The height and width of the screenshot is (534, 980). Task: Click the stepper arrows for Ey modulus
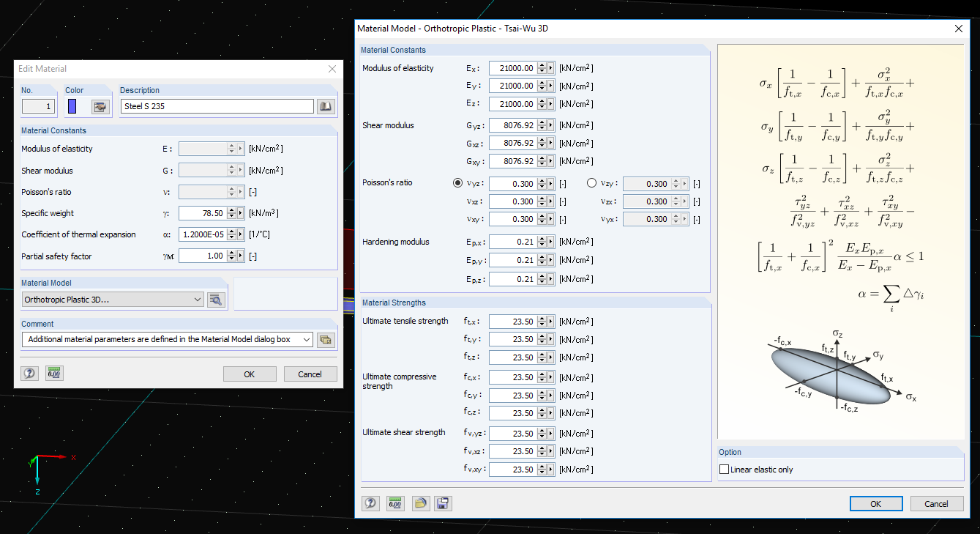[x=542, y=86]
